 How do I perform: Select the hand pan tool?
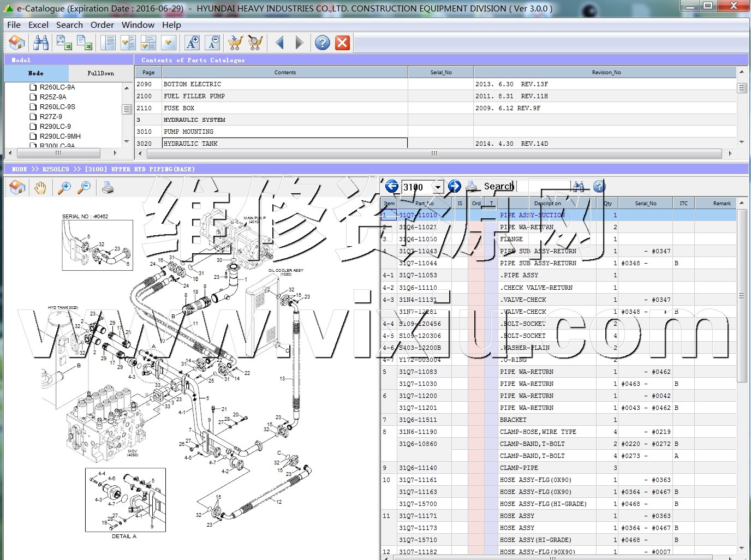click(40, 188)
